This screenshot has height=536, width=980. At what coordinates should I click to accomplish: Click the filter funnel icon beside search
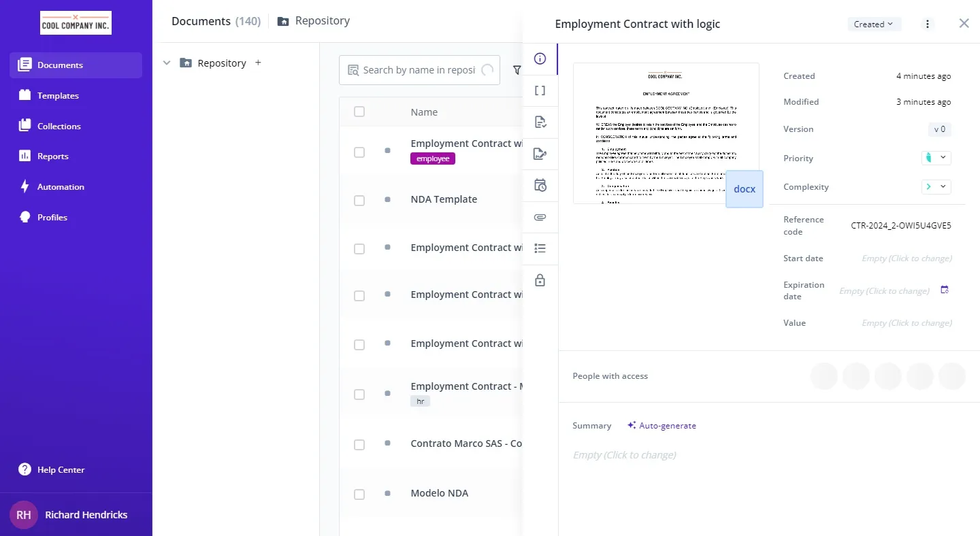(x=517, y=70)
